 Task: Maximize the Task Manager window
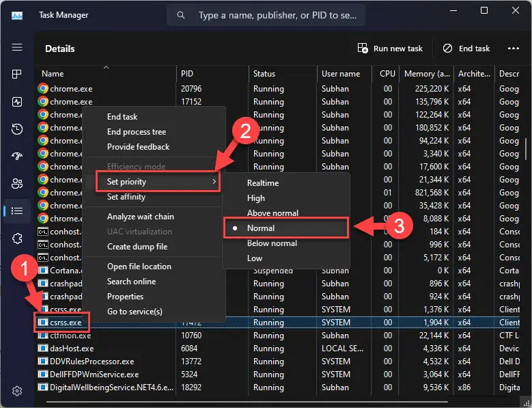tap(484, 10)
